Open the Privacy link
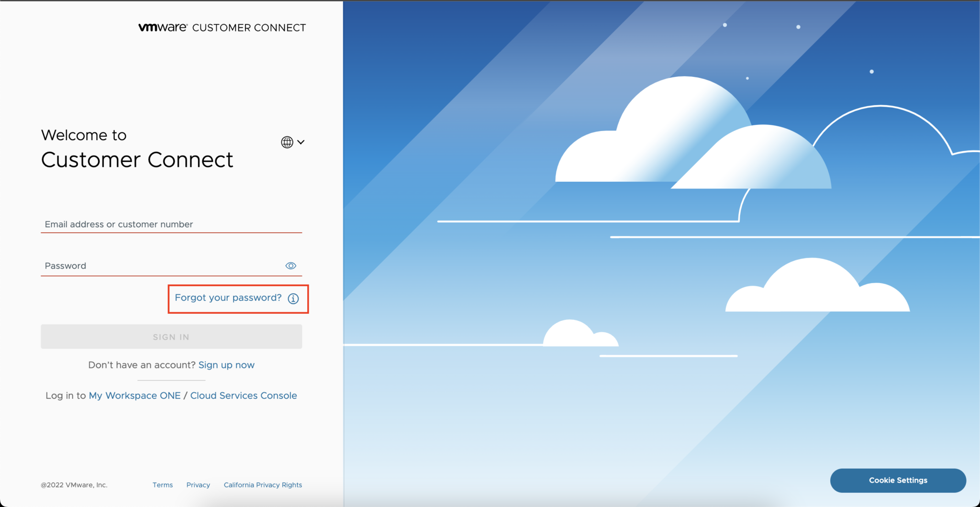Viewport: 980px width, 507px height. 198,485
